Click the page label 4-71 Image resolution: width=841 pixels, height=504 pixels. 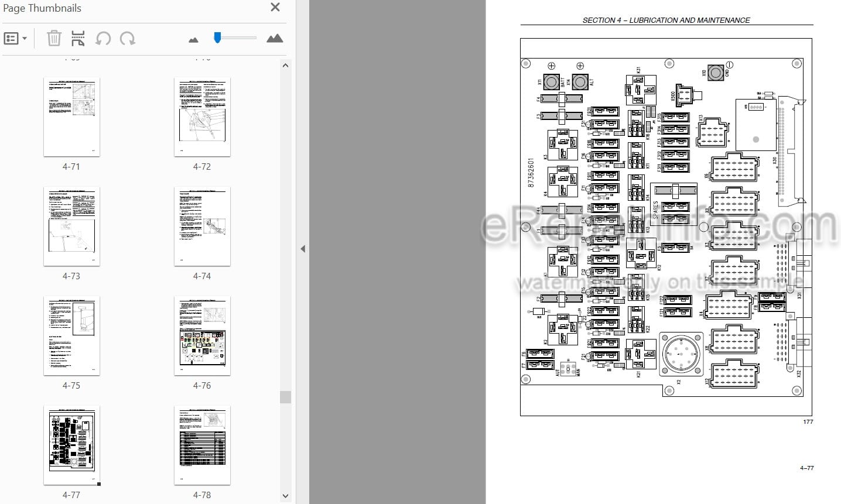tap(71, 167)
